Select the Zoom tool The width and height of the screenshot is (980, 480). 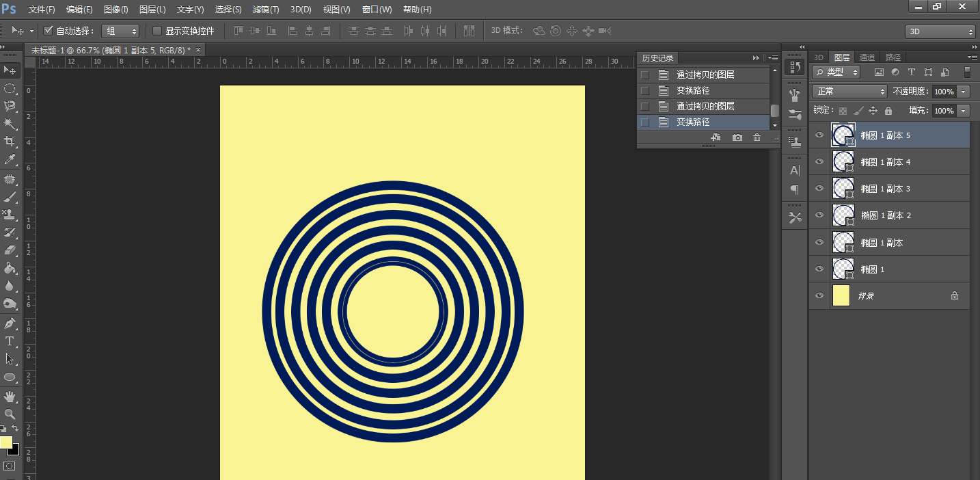point(10,414)
